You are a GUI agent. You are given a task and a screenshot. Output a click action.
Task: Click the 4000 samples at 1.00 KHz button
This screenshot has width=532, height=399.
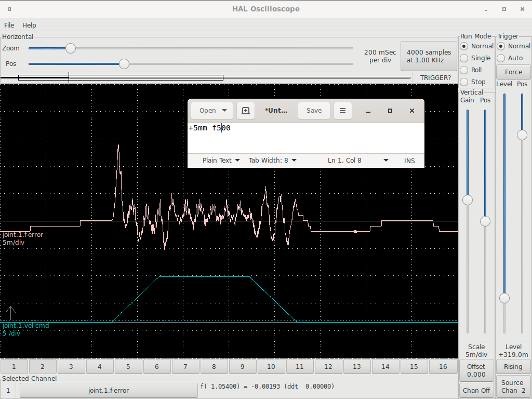[429, 56]
